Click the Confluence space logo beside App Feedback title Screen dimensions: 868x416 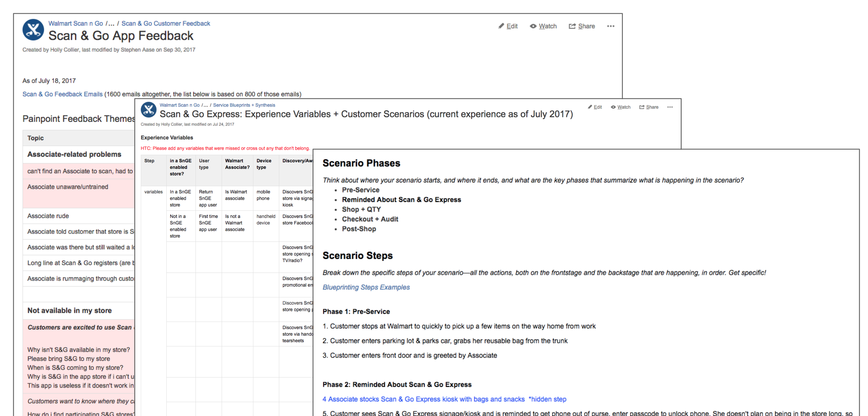33,30
